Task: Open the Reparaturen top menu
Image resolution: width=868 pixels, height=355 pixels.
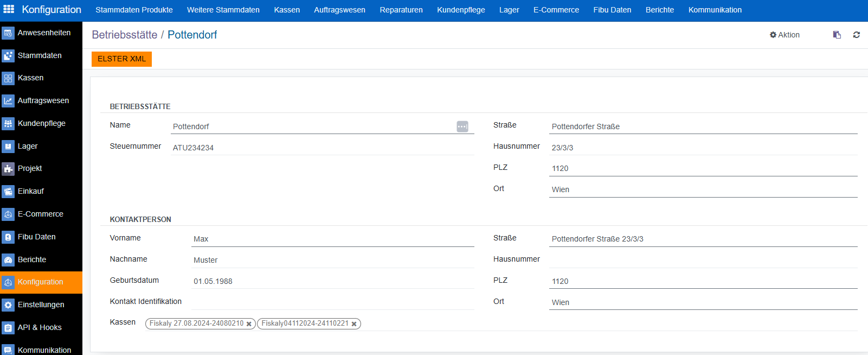Action: point(401,10)
